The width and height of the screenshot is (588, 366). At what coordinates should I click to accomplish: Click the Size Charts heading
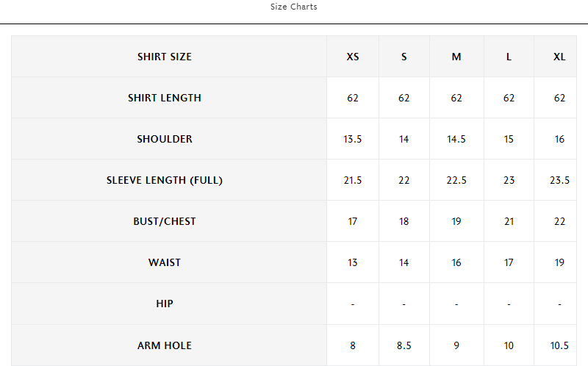click(x=293, y=7)
